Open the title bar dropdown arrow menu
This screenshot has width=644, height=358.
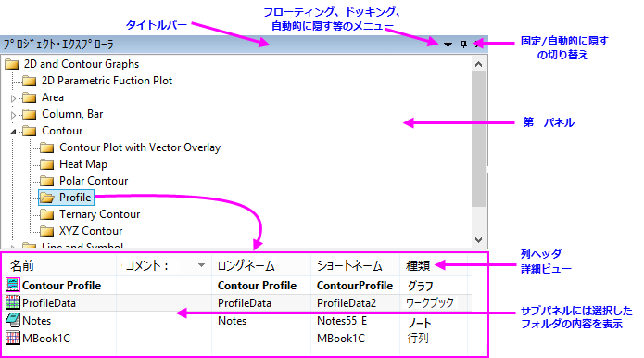pos(448,45)
